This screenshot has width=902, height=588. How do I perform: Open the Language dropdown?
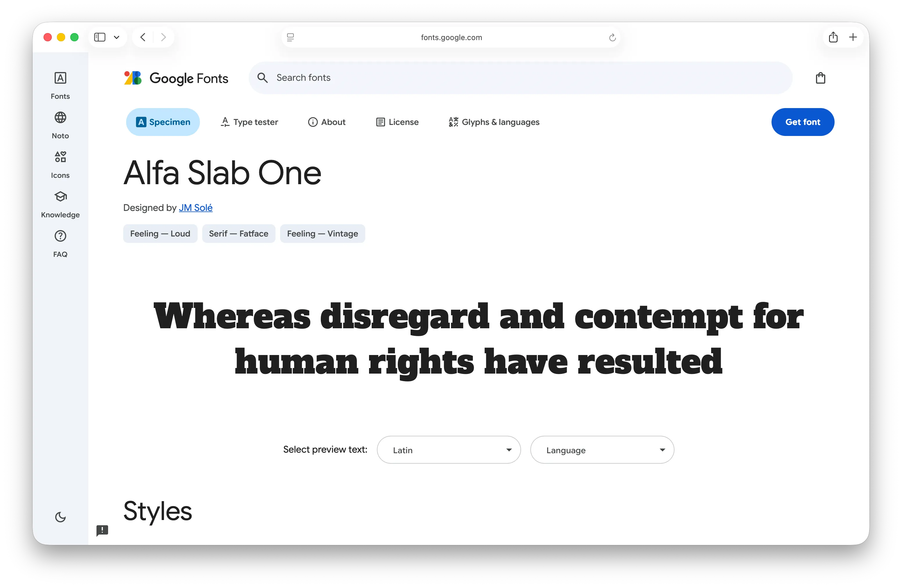[602, 450]
